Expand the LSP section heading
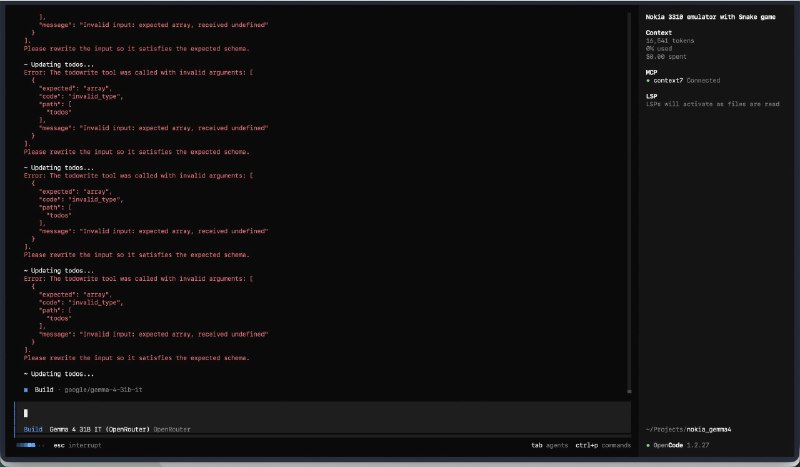Viewport: 800px width, 467px height. [x=653, y=95]
